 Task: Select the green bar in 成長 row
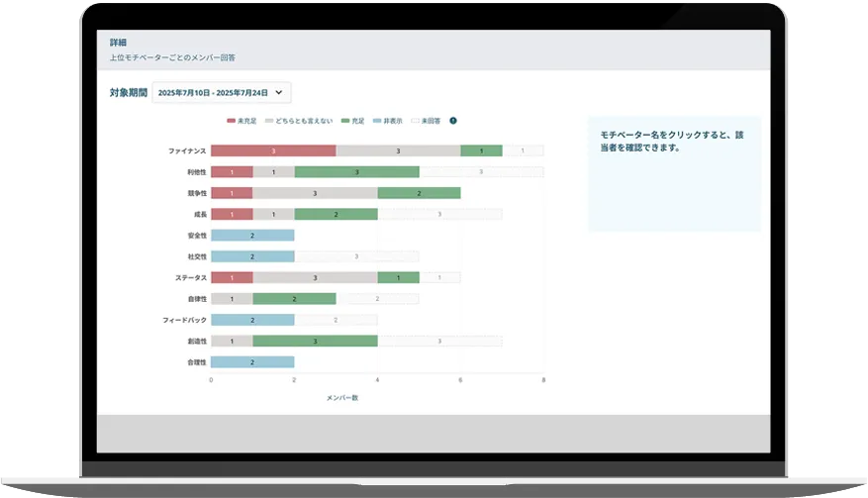click(337, 215)
